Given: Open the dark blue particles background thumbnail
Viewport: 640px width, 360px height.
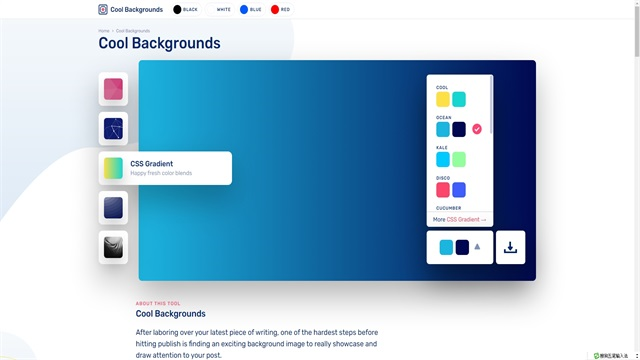Looking at the screenshot, I should 113,129.
